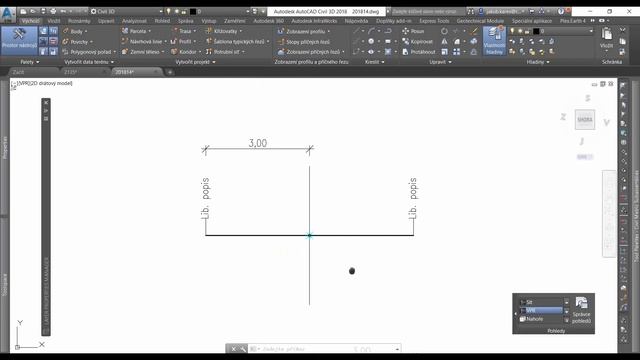Click the Potrubní síť tool

225,52
